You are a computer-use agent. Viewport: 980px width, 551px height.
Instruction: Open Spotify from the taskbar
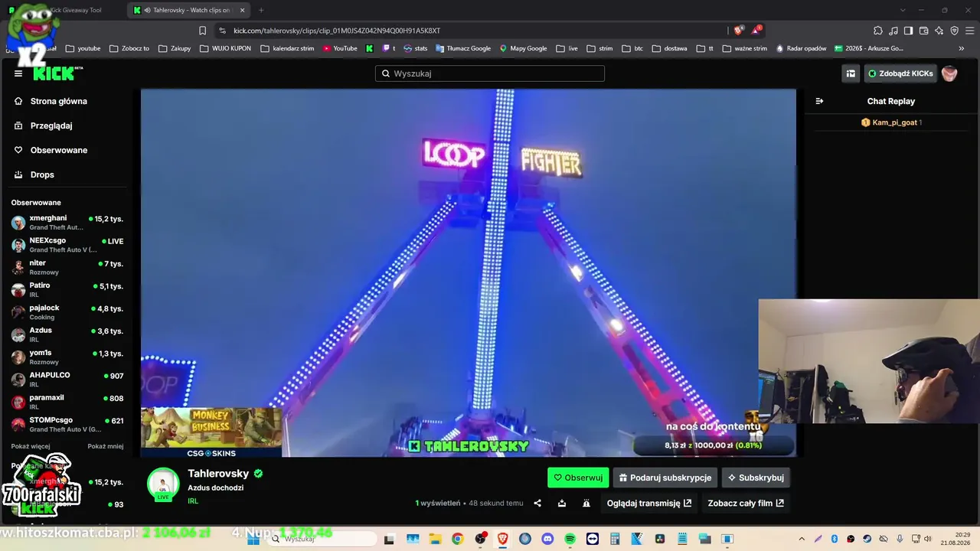[570, 539]
